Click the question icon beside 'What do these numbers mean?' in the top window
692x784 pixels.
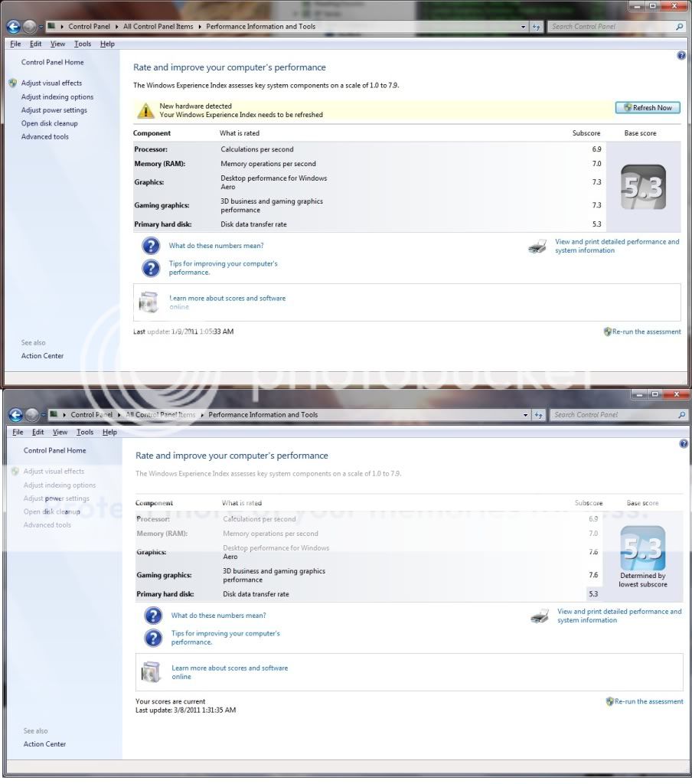point(151,246)
